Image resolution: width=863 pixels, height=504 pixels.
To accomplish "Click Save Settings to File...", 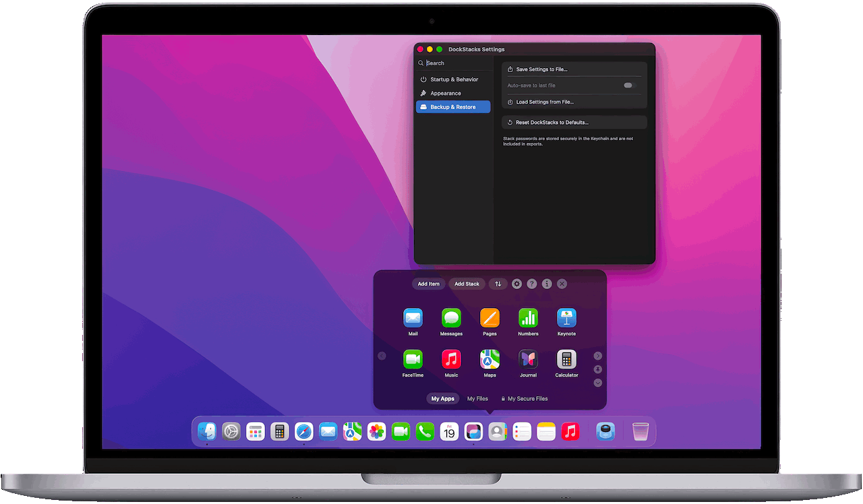I will [574, 69].
